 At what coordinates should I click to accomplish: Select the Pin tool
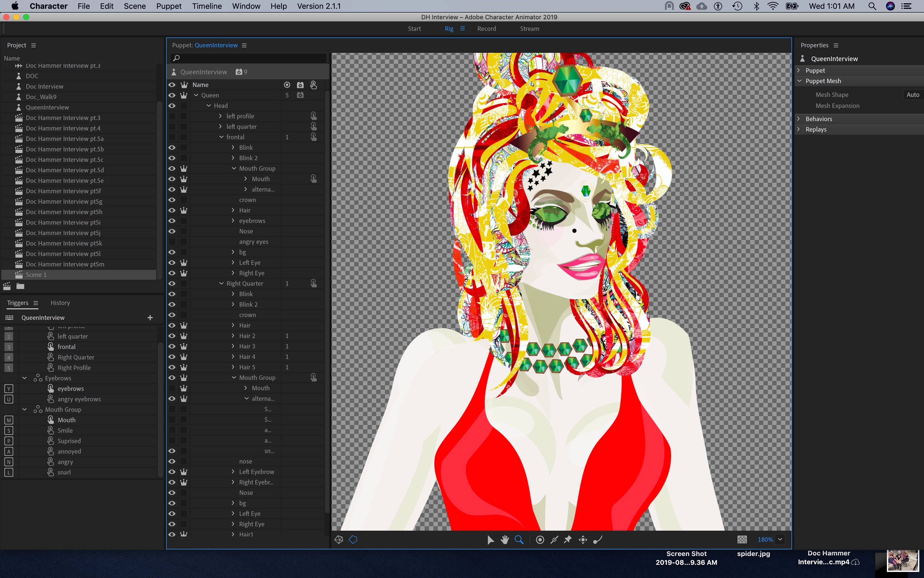pyautogui.click(x=568, y=539)
